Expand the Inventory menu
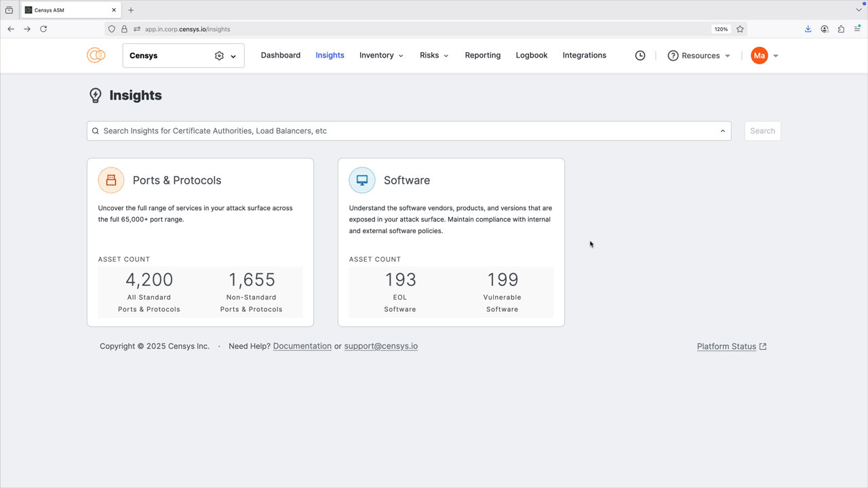The width and height of the screenshot is (868, 488). [x=381, y=56]
